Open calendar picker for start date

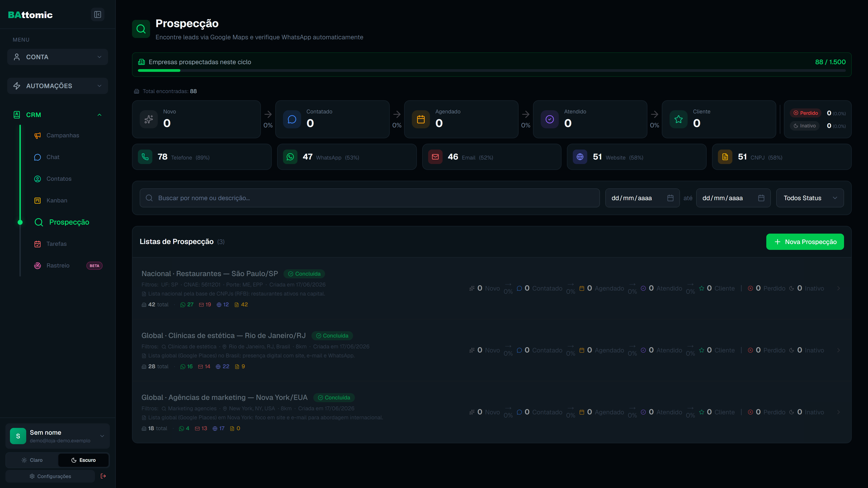coord(670,198)
